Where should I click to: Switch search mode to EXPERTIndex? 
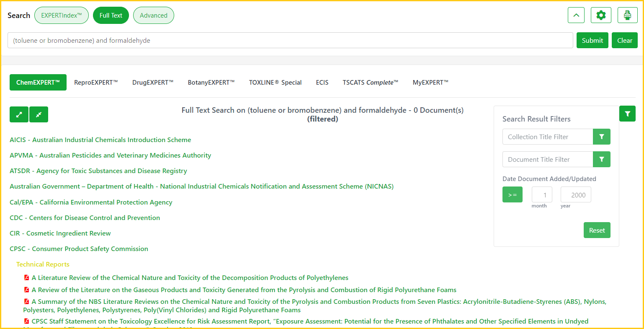coord(62,16)
